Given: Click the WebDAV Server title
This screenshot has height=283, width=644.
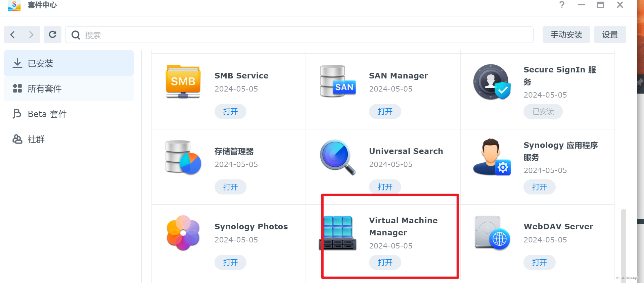Looking at the screenshot, I should coord(558,227).
